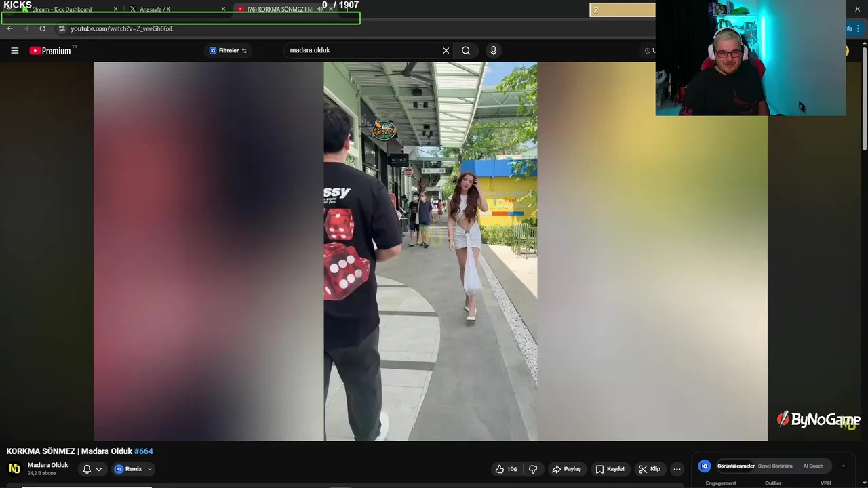Save the video with Kaydet

click(610, 469)
